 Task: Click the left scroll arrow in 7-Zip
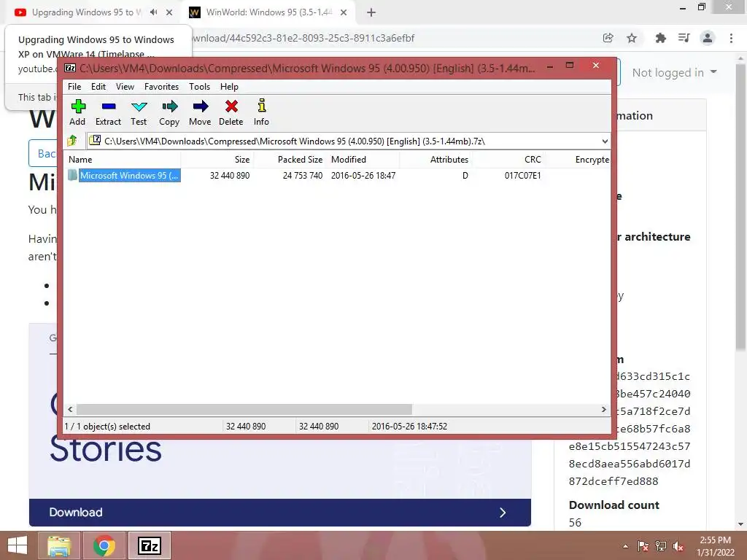point(71,410)
